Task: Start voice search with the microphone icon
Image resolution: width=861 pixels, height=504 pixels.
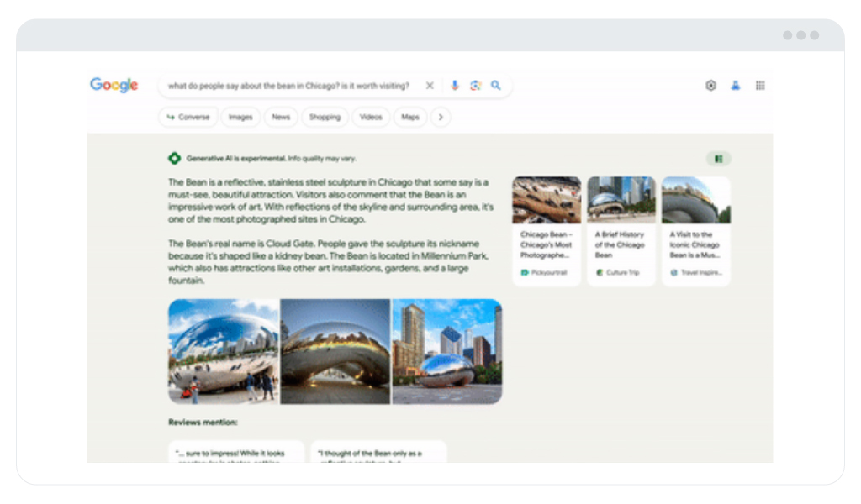Action: click(455, 86)
